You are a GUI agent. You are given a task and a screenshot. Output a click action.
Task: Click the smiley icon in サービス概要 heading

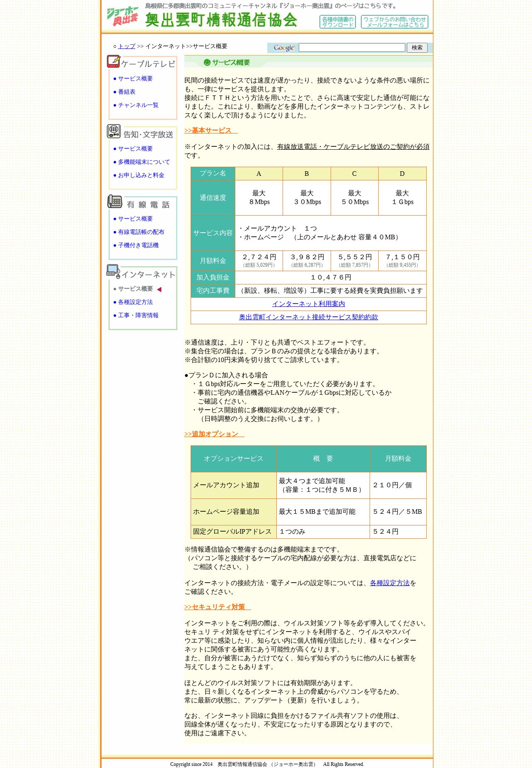pyautogui.click(x=207, y=63)
